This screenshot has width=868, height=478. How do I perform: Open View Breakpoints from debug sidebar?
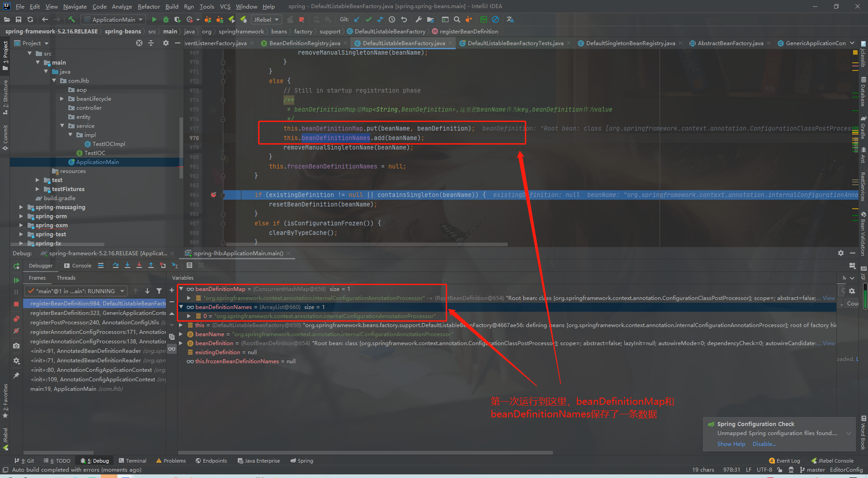[16, 319]
